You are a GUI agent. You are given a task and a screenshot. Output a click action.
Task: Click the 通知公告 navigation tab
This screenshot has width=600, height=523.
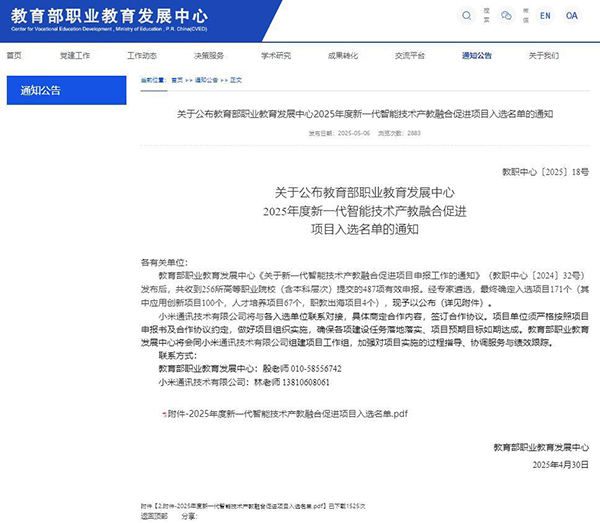[x=477, y=56]
